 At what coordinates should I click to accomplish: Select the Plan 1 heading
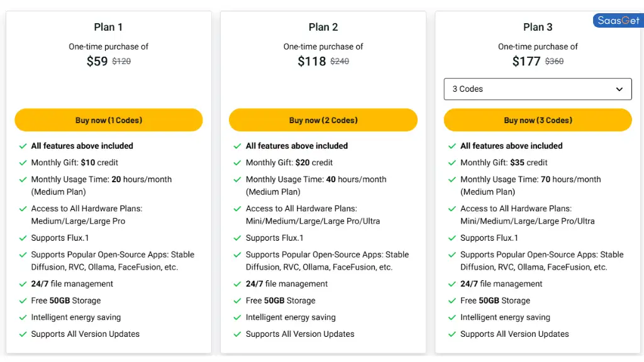108,27
